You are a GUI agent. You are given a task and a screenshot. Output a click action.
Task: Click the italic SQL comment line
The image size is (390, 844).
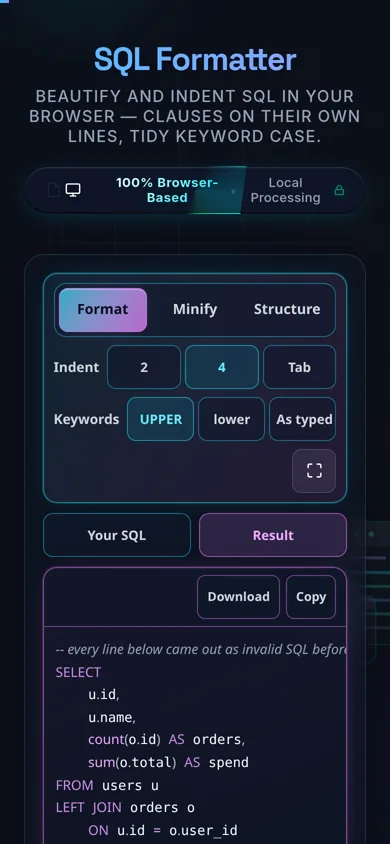click(x=201, y=650)
